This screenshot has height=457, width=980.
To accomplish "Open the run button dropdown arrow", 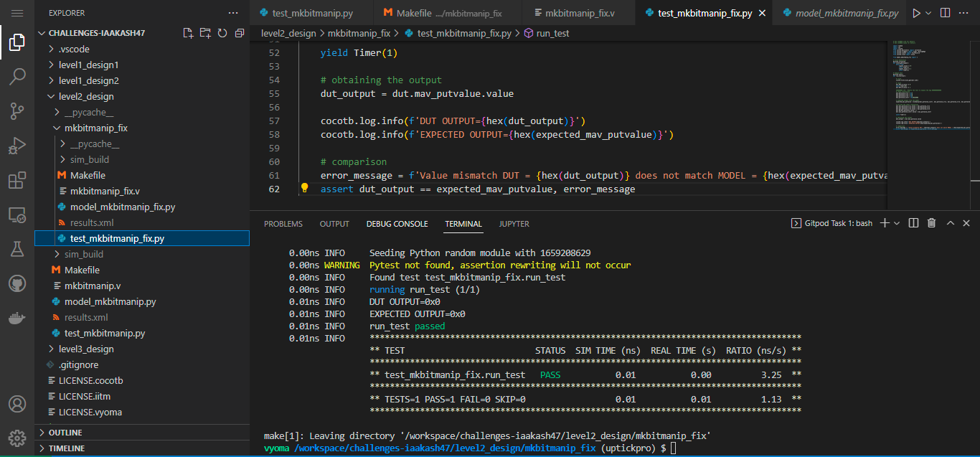I will tap(928, 13).
